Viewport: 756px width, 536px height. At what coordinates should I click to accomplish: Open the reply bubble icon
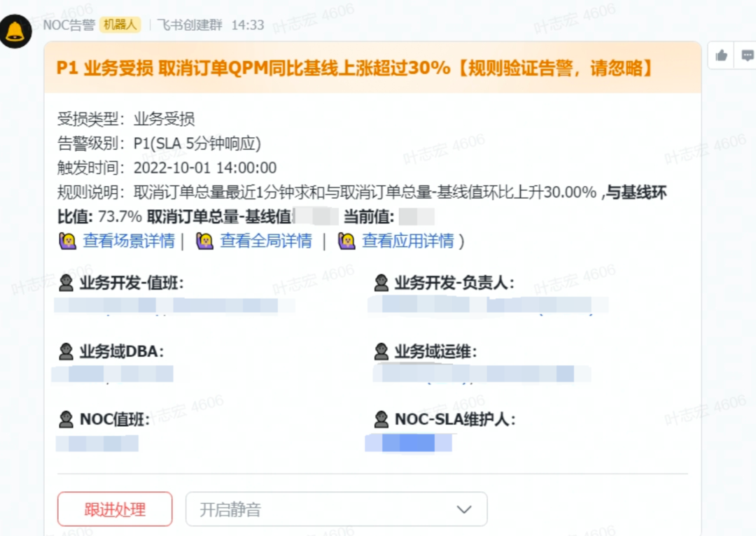(748, 55)
